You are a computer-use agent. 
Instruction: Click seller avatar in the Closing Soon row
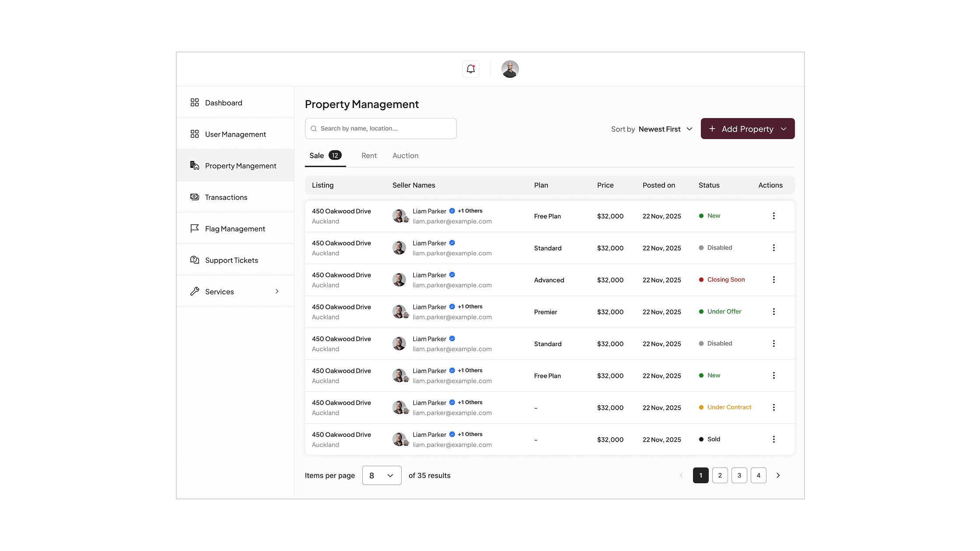click(399, 280)
